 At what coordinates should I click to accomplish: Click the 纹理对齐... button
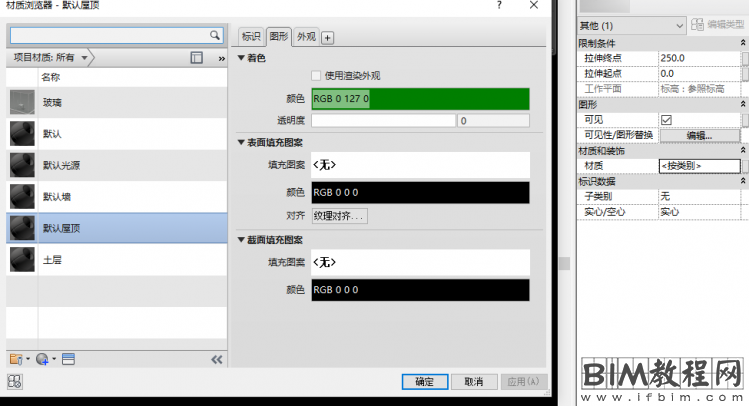coord(339,216)
